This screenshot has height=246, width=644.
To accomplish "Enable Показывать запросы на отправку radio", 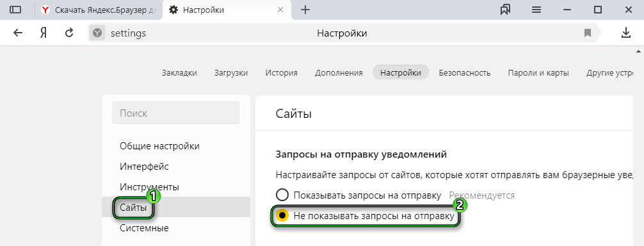I will click(x=282, y=195).
